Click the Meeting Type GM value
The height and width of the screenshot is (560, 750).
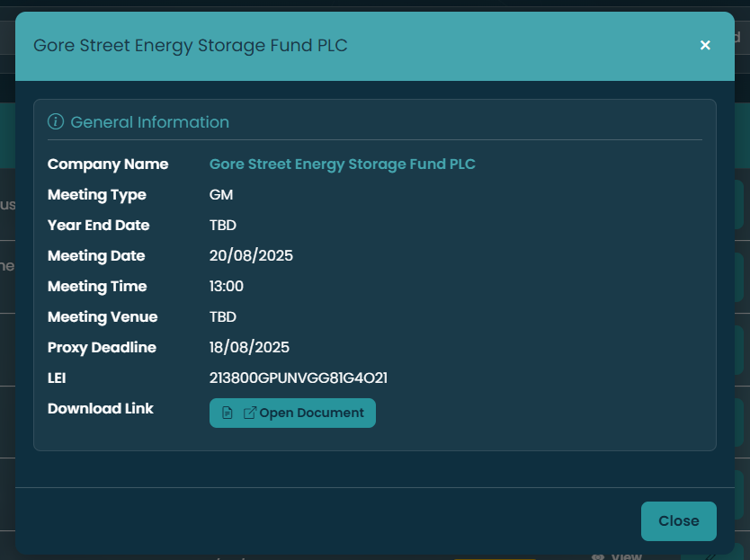(x=220, y=194)
